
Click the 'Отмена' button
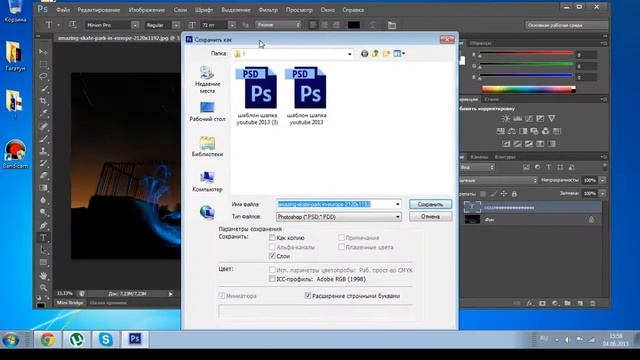pos(430,216)
